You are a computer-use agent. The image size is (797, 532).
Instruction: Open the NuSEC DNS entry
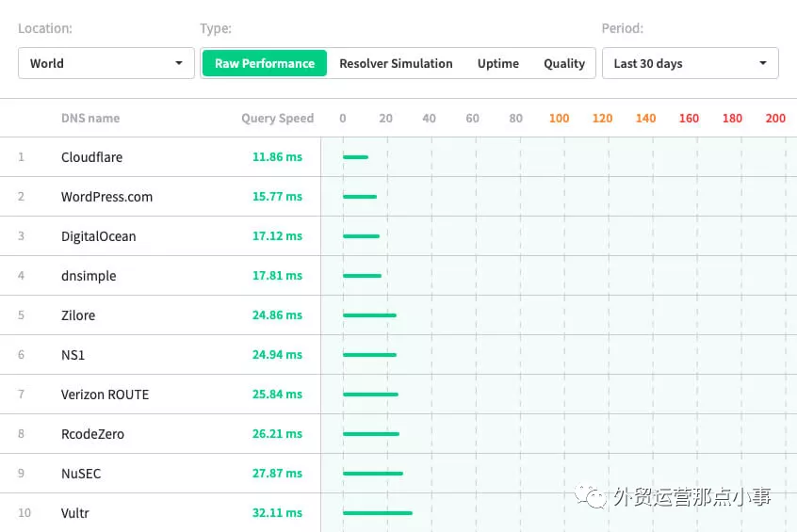tap(81, 474)
